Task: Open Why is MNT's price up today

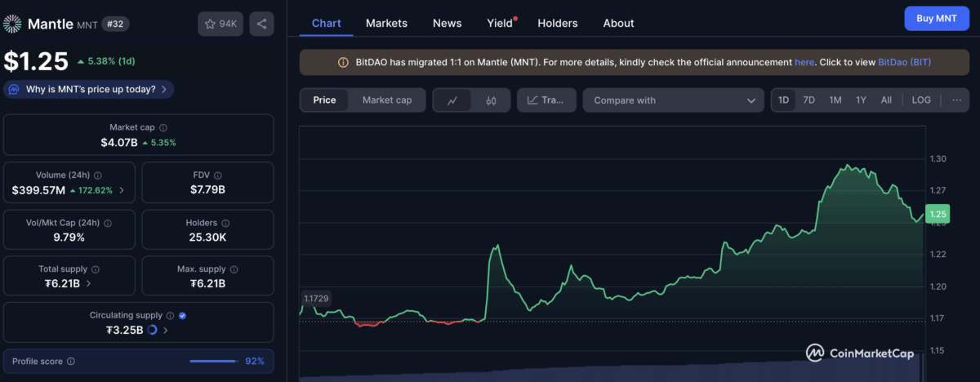Action: coord(89,89)
